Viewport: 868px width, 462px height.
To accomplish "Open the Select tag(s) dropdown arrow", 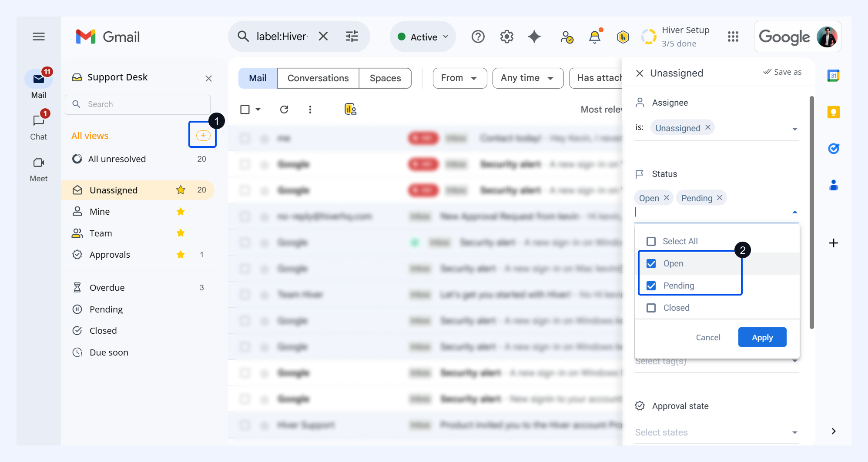I will 795,362.
